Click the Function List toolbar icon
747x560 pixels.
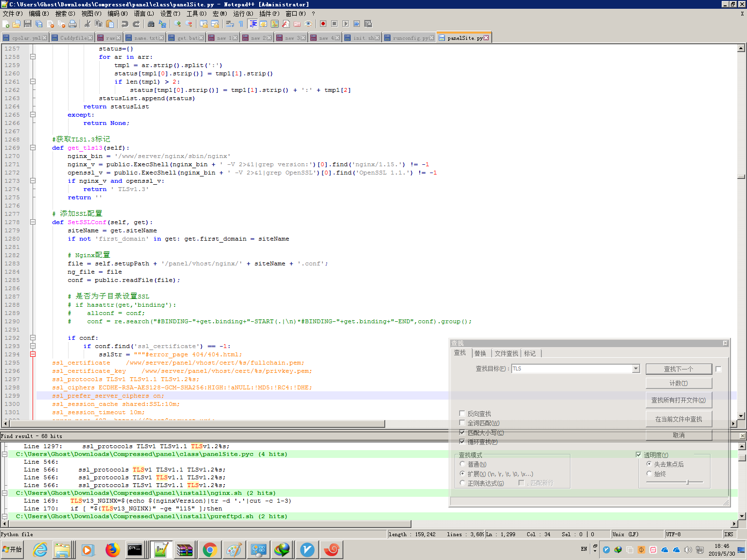(x=286, y=24)
